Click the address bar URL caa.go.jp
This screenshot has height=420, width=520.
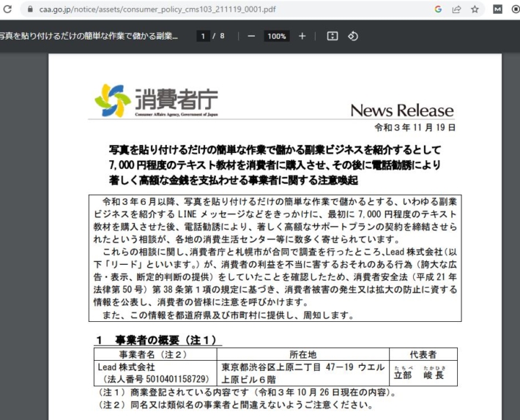157,10
